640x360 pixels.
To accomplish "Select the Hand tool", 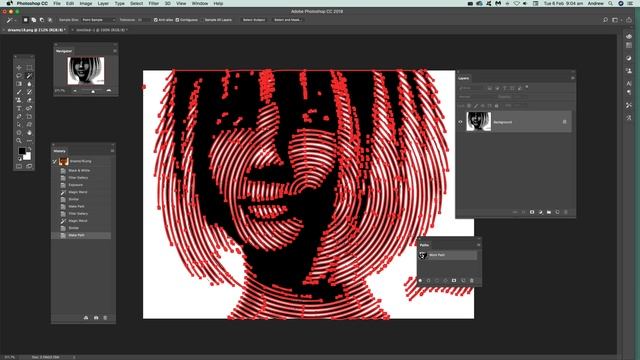I will (29, 133).
